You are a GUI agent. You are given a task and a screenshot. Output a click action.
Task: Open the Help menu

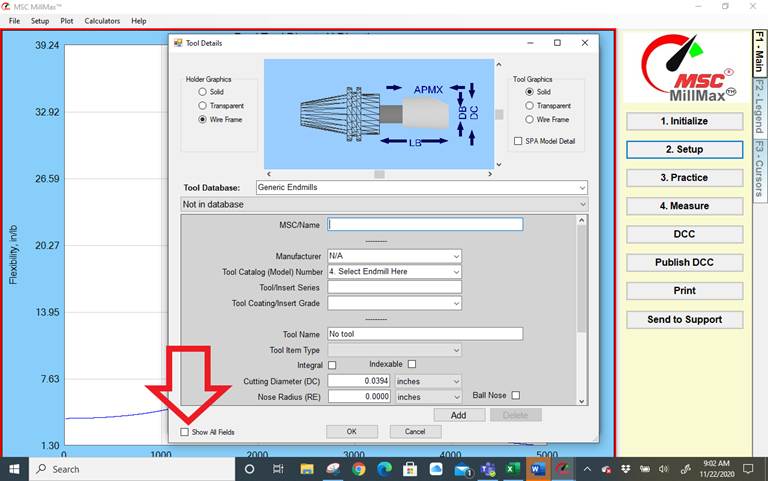coord(139,21)
